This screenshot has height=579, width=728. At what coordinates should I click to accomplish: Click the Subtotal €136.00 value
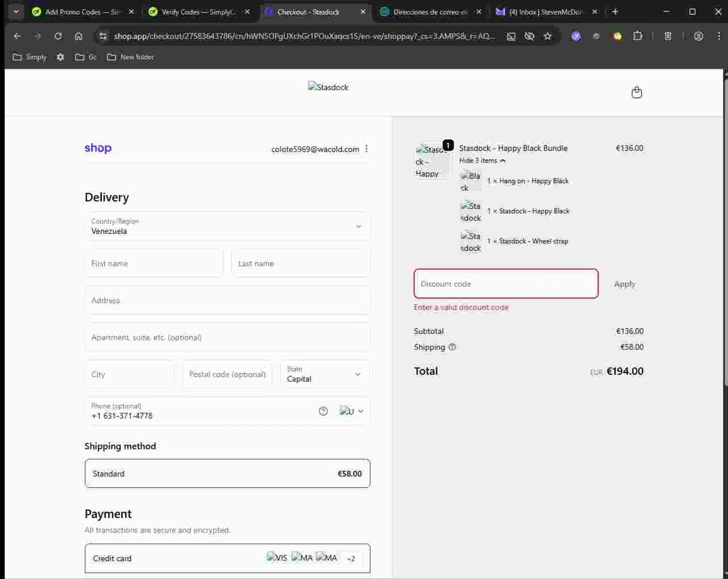point(629,331)
